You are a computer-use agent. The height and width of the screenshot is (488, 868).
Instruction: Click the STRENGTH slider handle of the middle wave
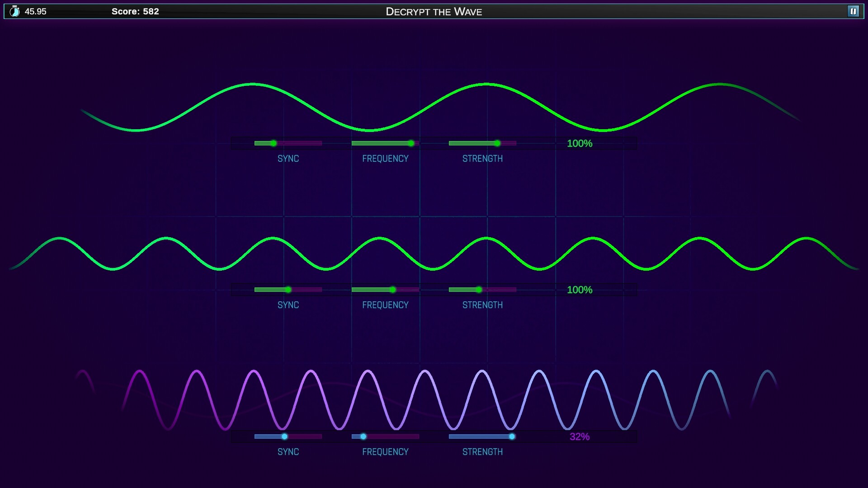pos(479,290)
